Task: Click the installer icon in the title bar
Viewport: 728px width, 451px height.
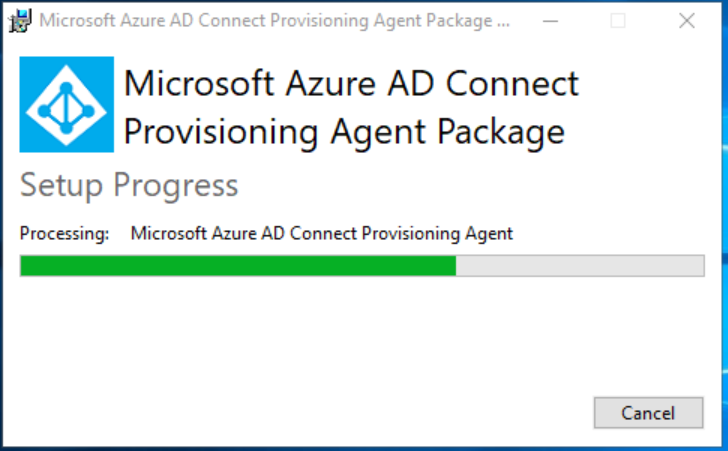Action: [18, 21]
